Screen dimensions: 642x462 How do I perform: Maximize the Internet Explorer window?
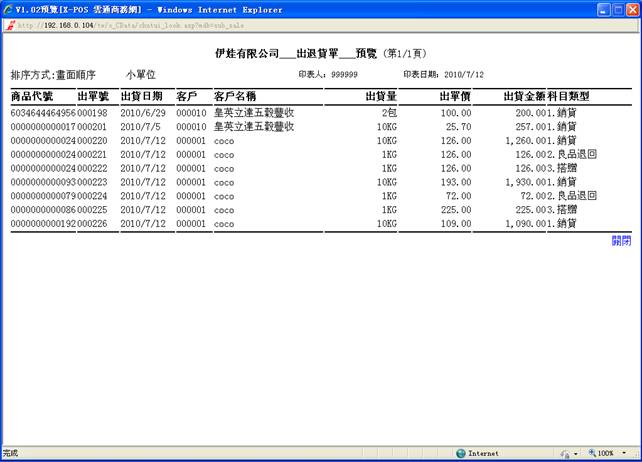coord(610,9)
